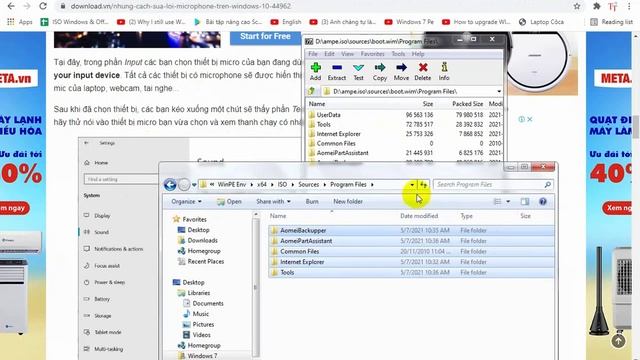Open the Edit menu in 7-Zip
This screenshot has width=640, height=360.
pos(329,54)
